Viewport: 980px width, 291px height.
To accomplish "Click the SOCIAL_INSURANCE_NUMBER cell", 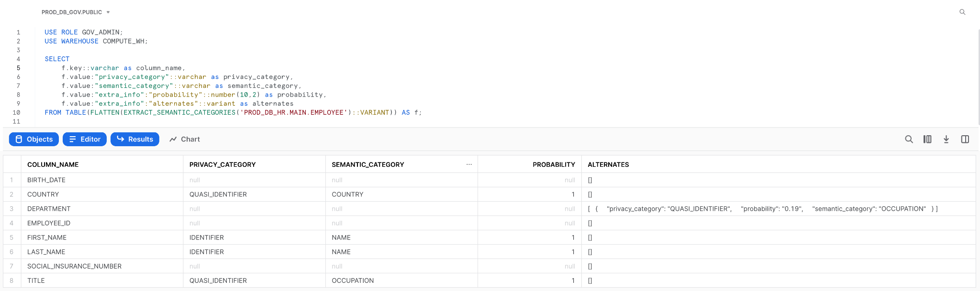I will tap(74, 266).
